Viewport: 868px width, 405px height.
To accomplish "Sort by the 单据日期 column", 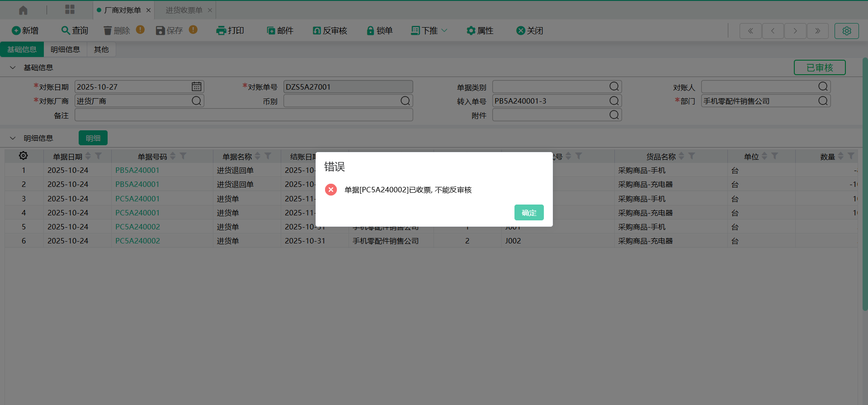I will pyautogui.click(x=88, y=156).
